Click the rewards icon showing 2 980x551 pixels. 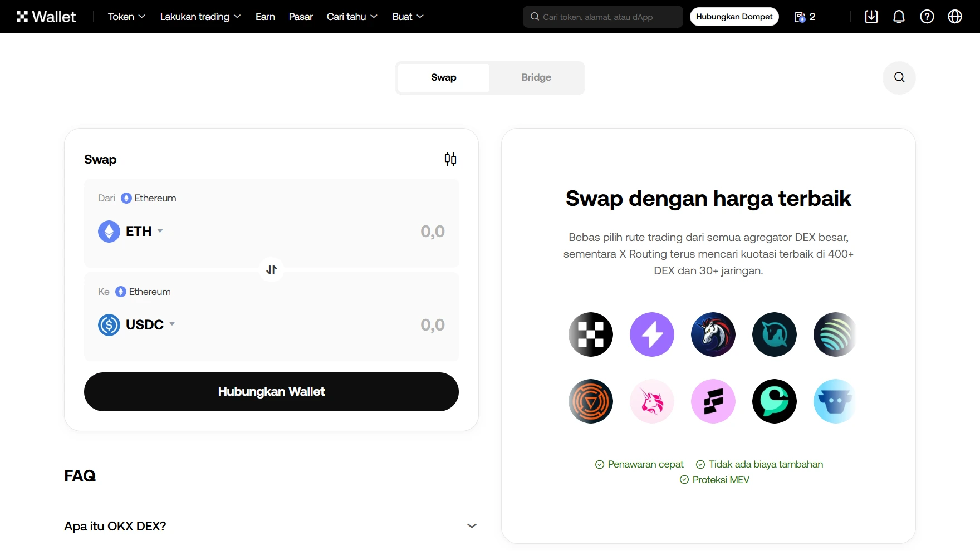(x=805, y=17)
